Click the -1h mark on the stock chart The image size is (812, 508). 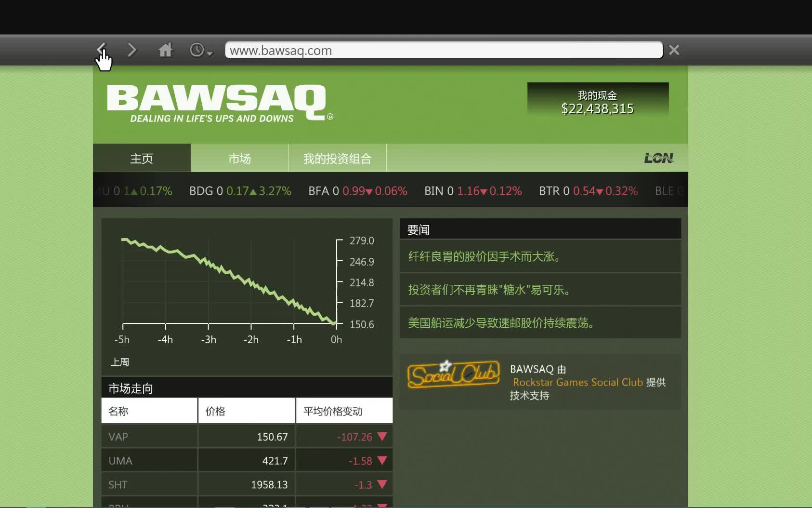295,339
